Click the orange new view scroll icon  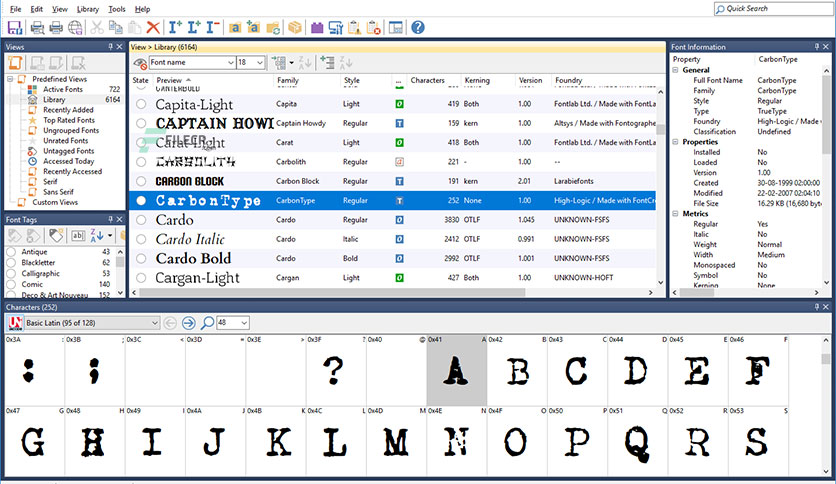coord(15,63)
